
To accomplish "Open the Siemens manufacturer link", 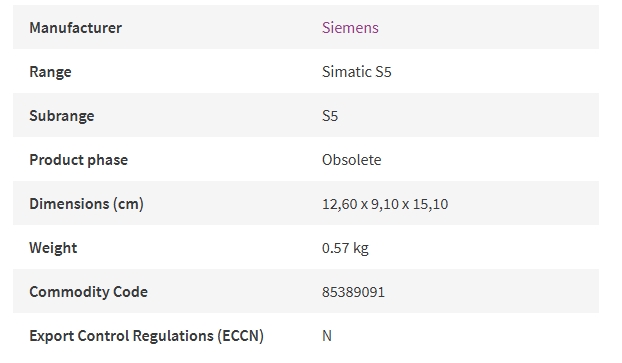I will point(350,28).
